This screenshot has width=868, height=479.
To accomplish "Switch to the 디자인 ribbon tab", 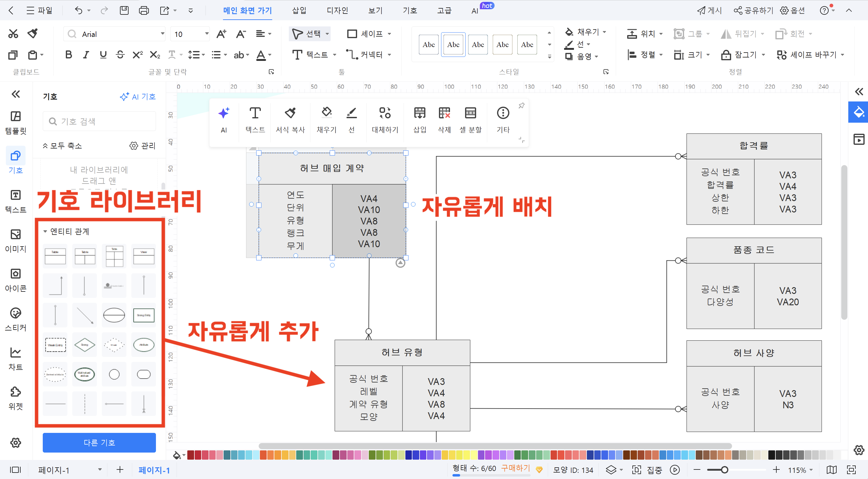I will [x=337, y=10].
